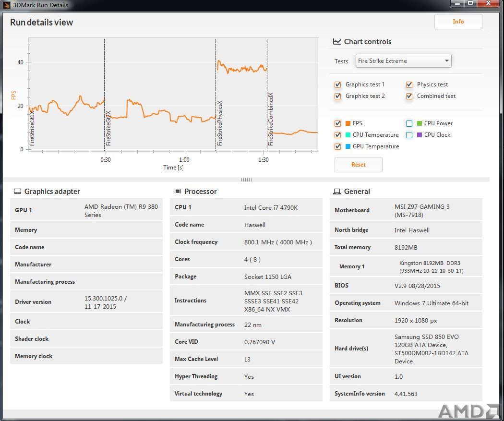This screenshot has height=421, width=504.
Task: Click the chart icon beside Chart controls
Action: coord(337,41)
